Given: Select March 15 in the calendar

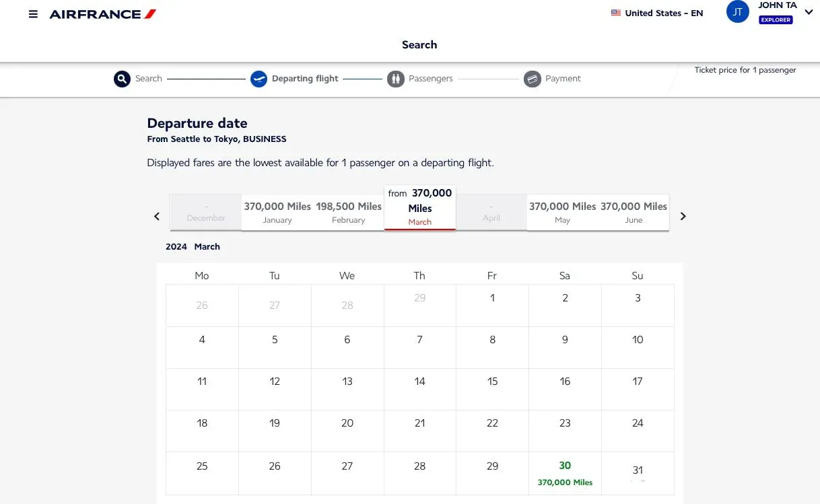Looking at the screenshot, I should point(492,390).
